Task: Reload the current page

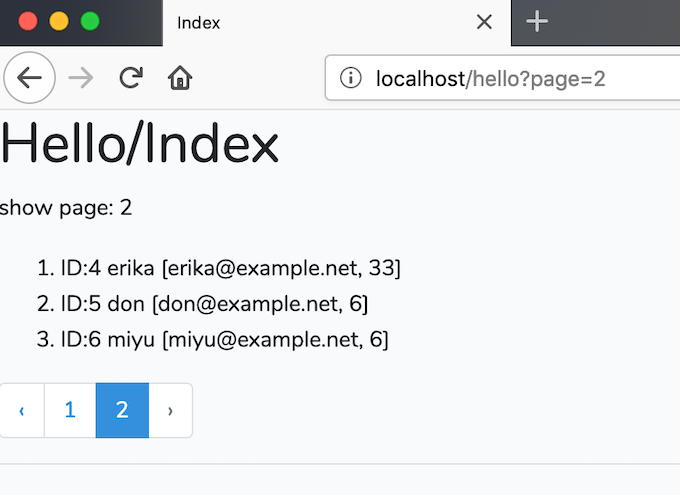Action: click(131, 78)
